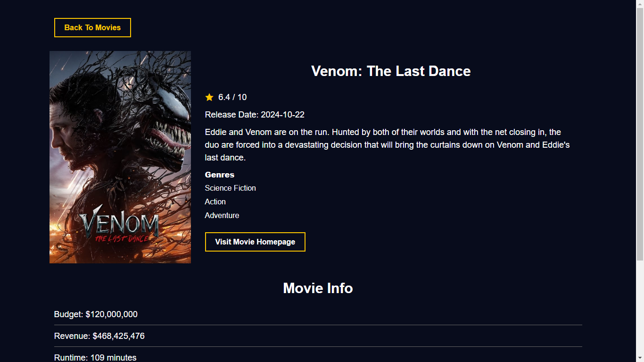
Task: Click the scrollbar up arrow
Action: point(640,4)
